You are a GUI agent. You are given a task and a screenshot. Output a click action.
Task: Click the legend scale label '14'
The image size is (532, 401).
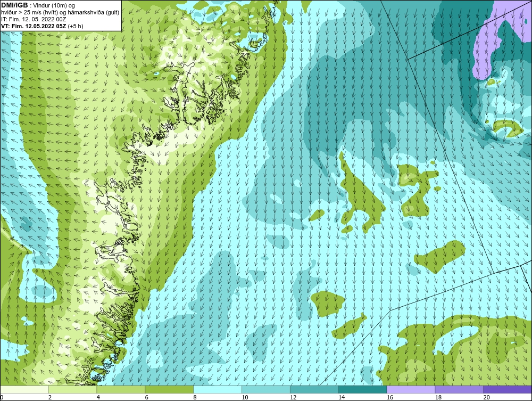(x=342, y=397)
